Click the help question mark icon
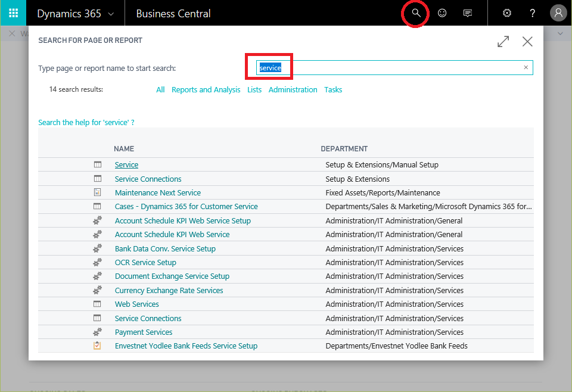The height and width of the screenshot is (392, 572). [x=532, y=13]
